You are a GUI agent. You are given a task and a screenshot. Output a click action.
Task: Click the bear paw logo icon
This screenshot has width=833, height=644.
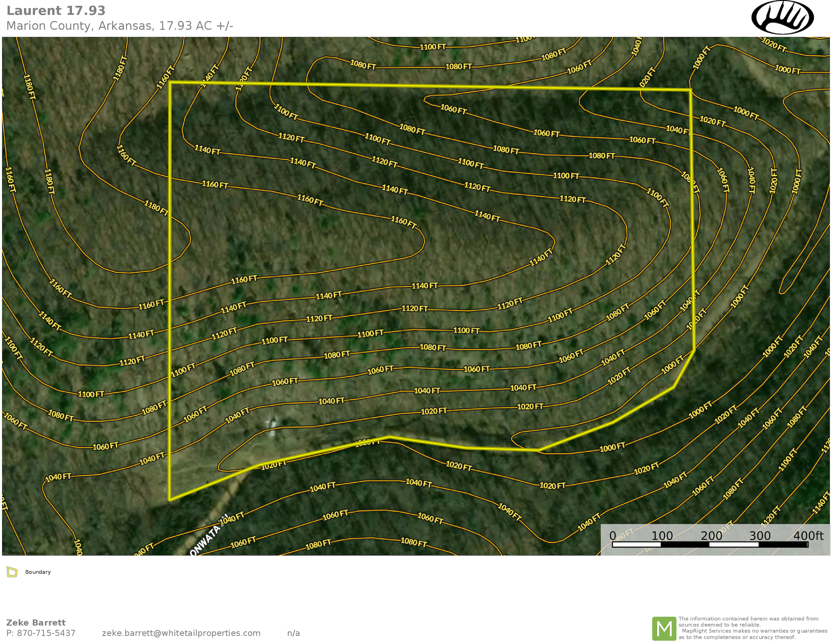782,18
